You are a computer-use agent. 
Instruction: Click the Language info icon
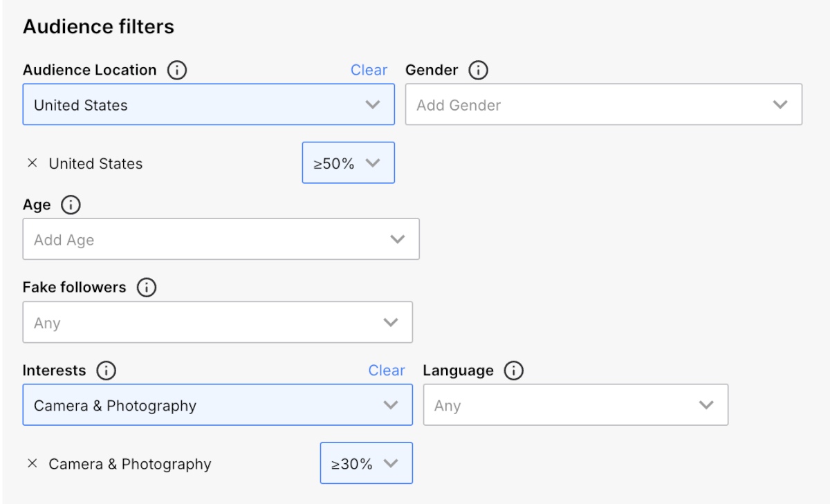pos(513,371)
